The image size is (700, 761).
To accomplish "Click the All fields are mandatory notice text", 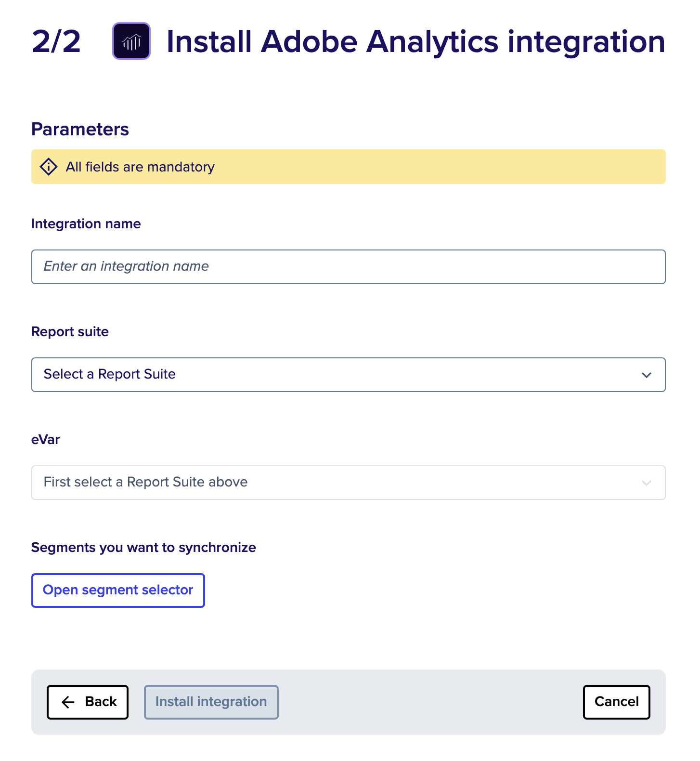I will click(x=140, y=167).
